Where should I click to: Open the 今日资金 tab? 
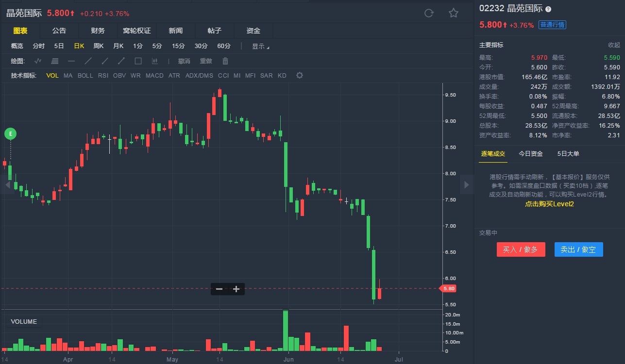point(530,154)
